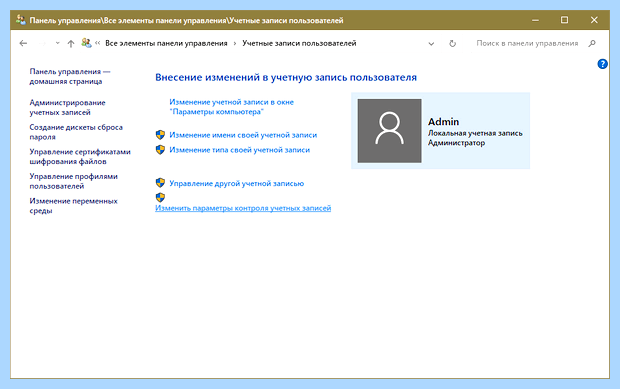Image resolution: width=620 pixels, height=389 pixels.
Task: Click the forward navigation arrow
Action: 42,43
